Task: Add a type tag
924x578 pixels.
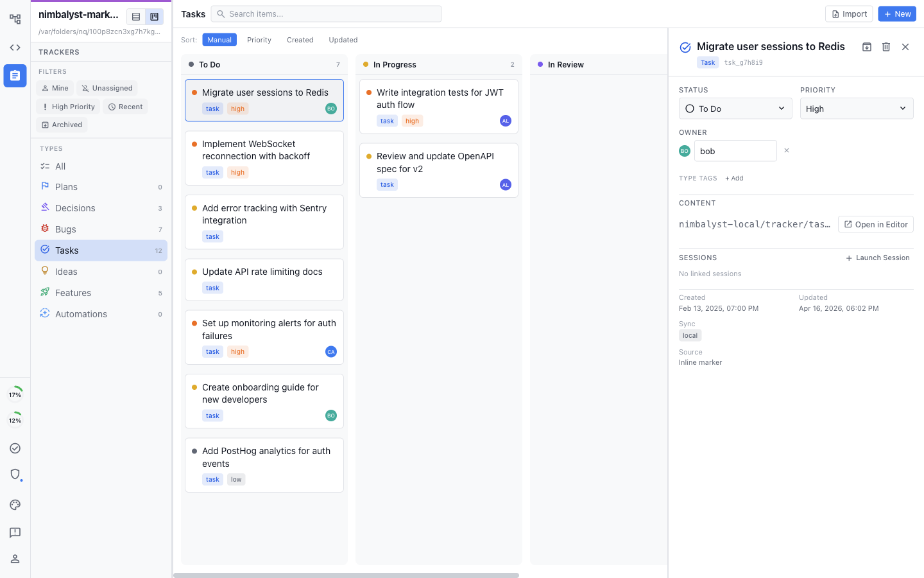Action: (734, 179)
